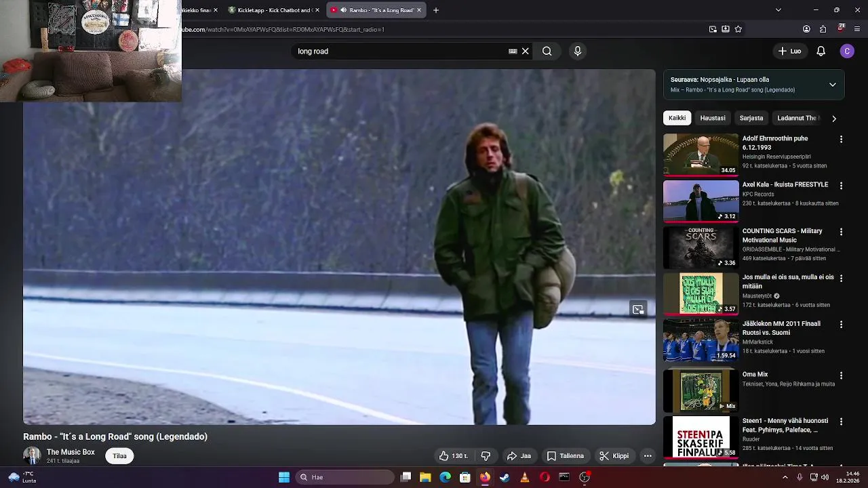Click the taskbar Hae search box
The width and height of the screenshot is (868, 488).
tap(346, 477)
